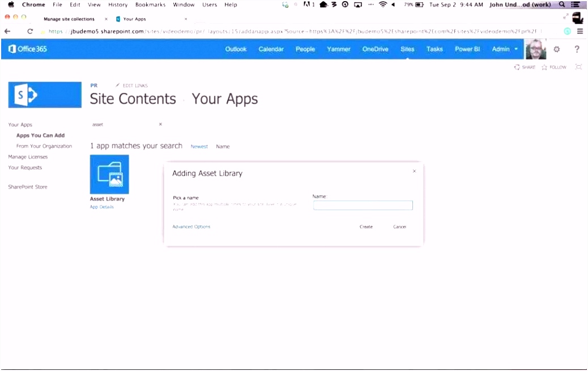
Task: Switch to the Manage site collections tab
Action: [69, 19]
